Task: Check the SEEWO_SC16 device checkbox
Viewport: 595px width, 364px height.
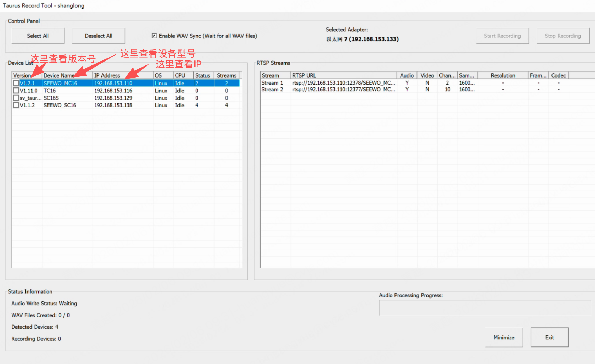Action: 16,105
